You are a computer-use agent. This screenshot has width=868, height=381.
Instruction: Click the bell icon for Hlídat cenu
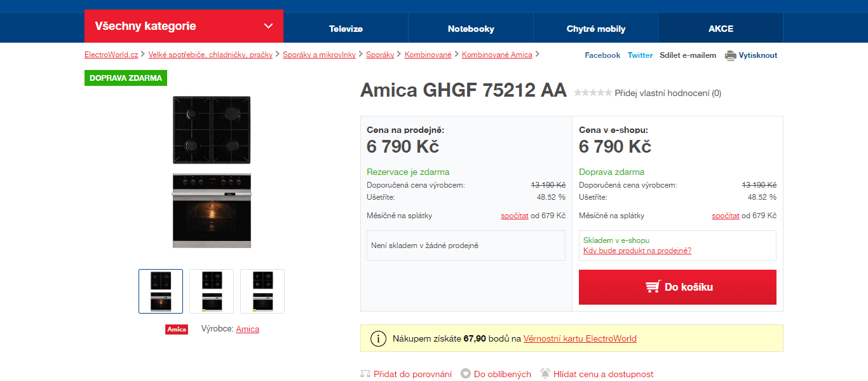[x=545, y=374]
